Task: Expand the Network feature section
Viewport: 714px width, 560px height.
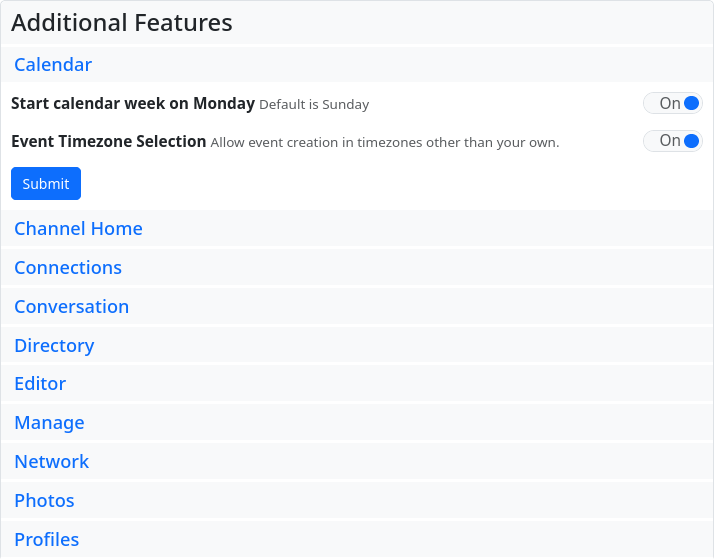Action: tap(52, 462)
